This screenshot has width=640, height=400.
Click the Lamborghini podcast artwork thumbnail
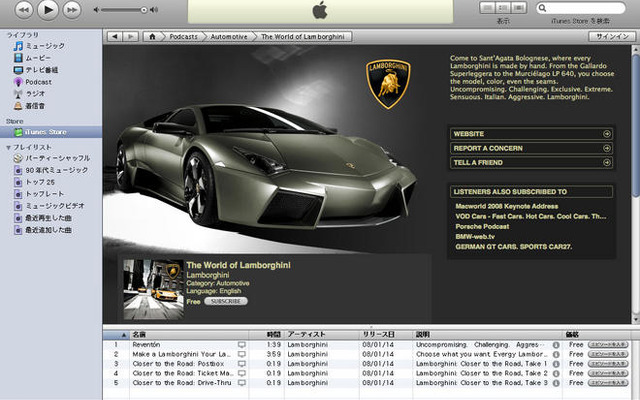point(153,289)
